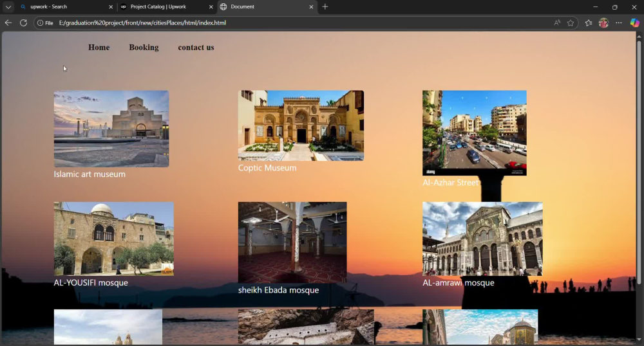644x346 pixels.
Task: Open the Settings and more ellipsis menu
Action: pos(618,23)
